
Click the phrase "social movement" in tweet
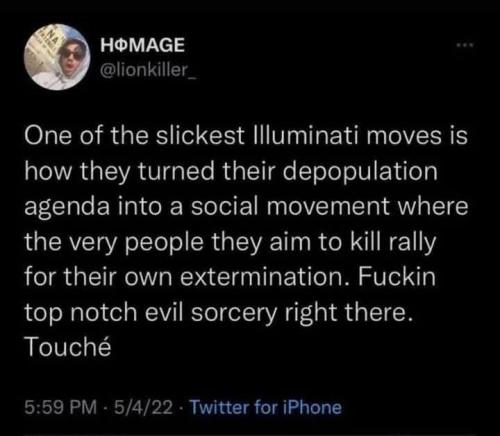290,206
